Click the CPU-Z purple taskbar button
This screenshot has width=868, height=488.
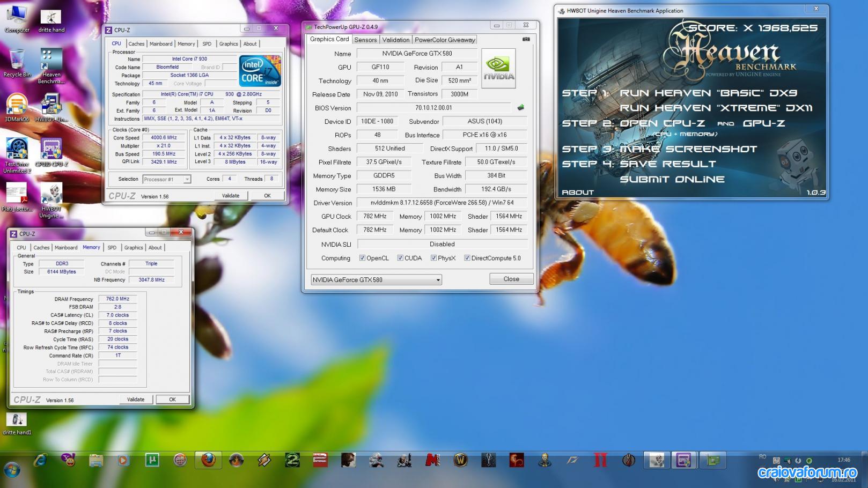(x=684, y=460)
